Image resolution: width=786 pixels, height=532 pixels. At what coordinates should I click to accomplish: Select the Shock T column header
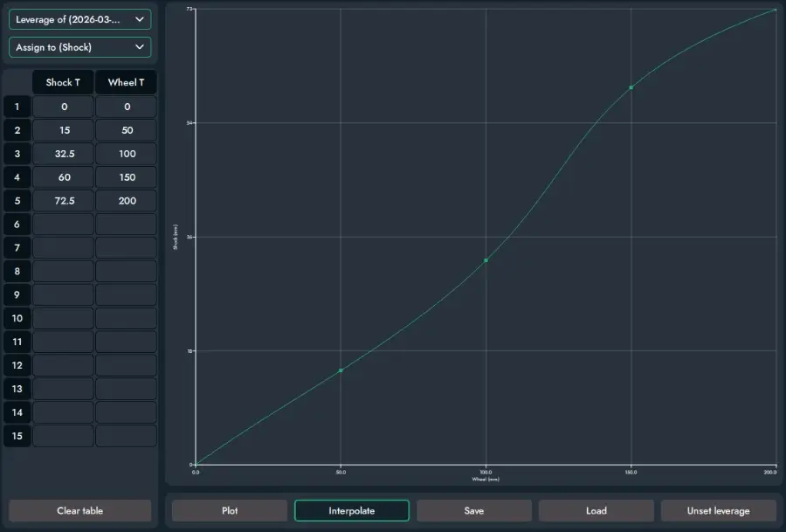pos(63,82)
